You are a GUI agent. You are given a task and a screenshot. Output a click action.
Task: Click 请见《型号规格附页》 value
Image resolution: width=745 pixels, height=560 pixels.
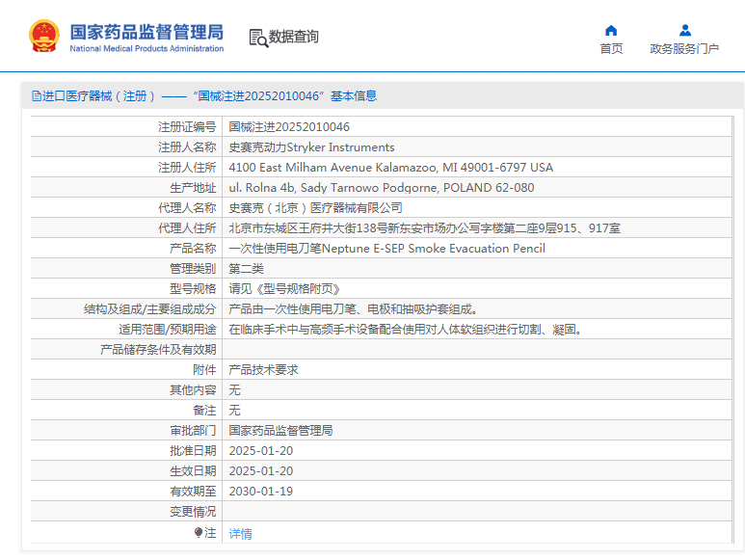click(284, 289)
